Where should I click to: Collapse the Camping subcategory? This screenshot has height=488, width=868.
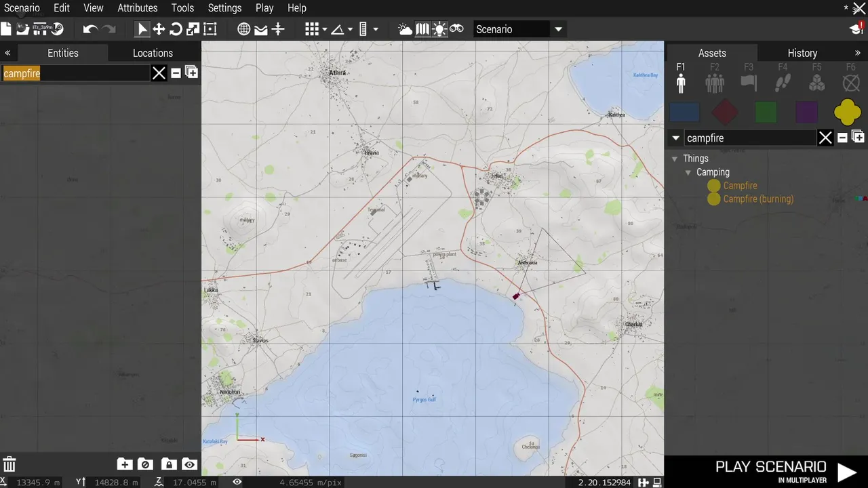(688, 172)
